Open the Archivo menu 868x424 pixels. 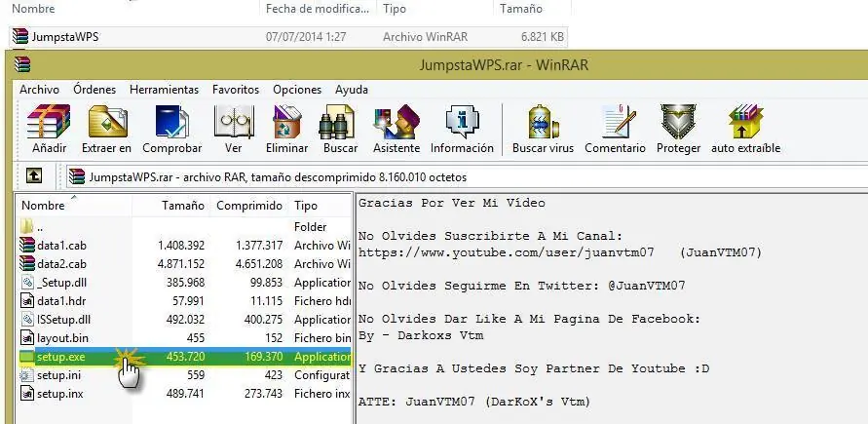tap(39, 90)
